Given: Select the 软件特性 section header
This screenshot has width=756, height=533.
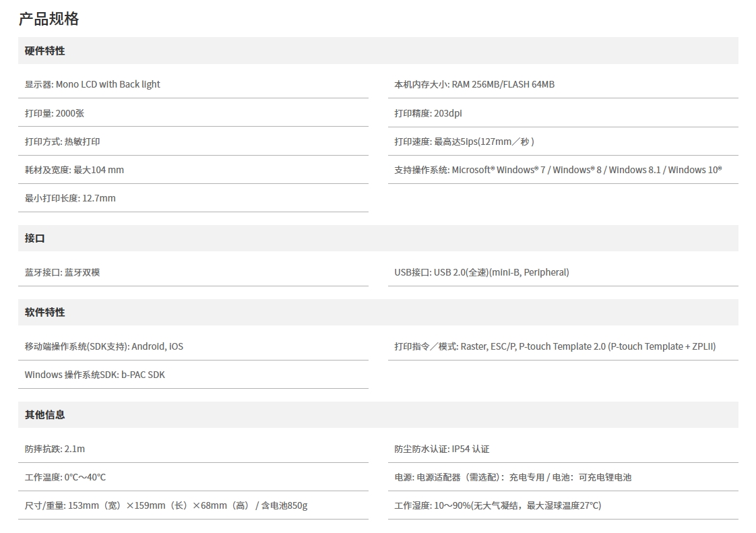Looking at the screenshot, I should [x=44, y=312].
